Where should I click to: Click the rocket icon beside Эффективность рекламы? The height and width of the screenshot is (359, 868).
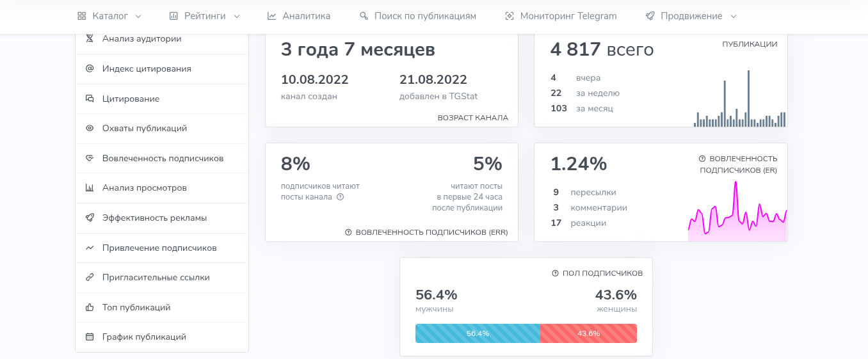(x=90, y=218)
